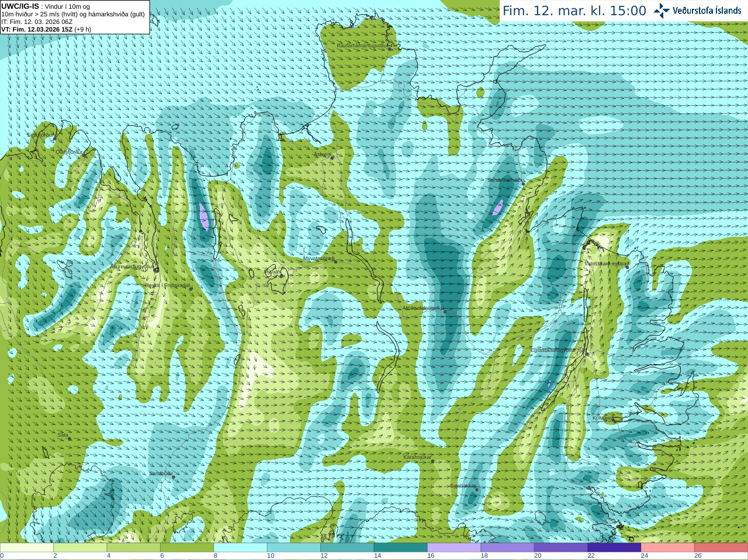This screenshot has width=748, height=560.
Task: Click the 'VT: Fim. 12.03.2026 15Z (+9 h)' line
Action: click(x=46, y=29)
